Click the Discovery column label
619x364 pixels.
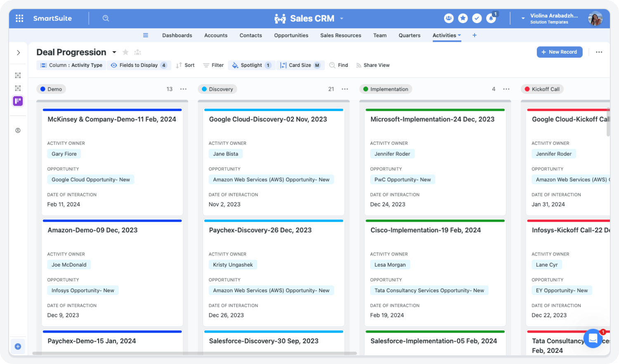click(217, 89)
